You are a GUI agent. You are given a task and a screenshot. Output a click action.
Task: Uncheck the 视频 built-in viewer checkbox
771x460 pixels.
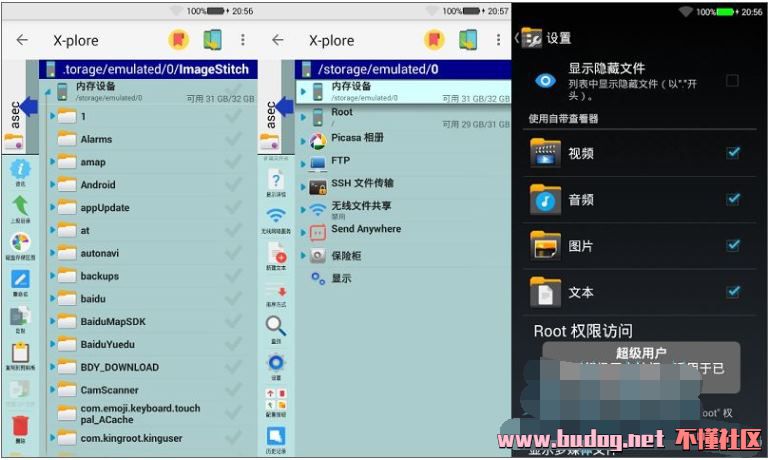[x=733, y=153]
